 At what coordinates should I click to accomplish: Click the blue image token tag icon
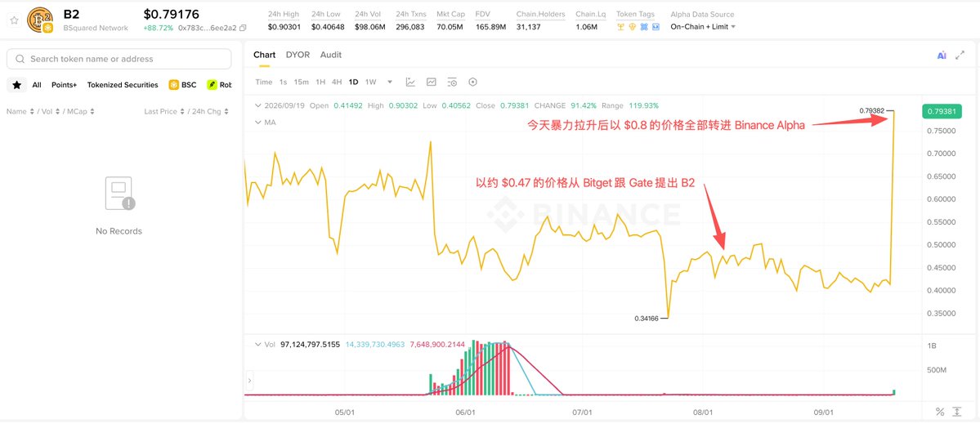pos(655,27)
